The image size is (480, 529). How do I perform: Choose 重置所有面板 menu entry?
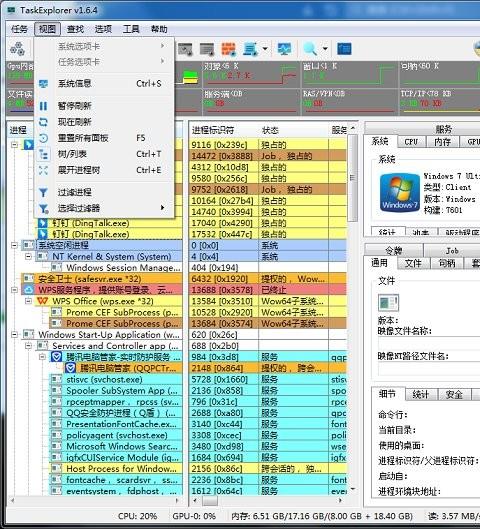[104, 138]
